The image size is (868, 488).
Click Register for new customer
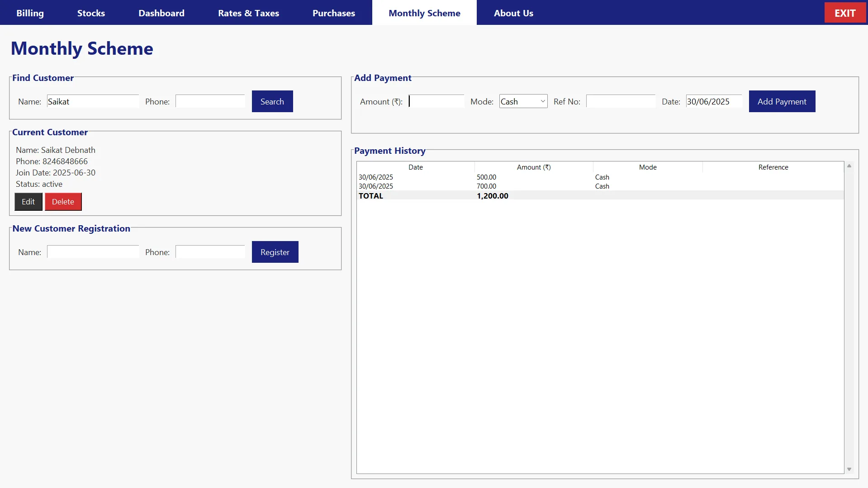click(275, 252)
